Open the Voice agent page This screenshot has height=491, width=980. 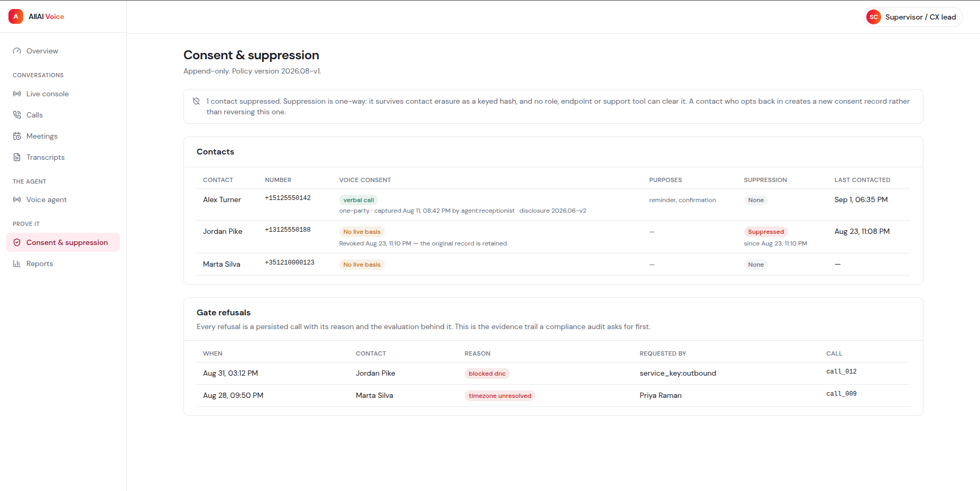pos(63,199)
